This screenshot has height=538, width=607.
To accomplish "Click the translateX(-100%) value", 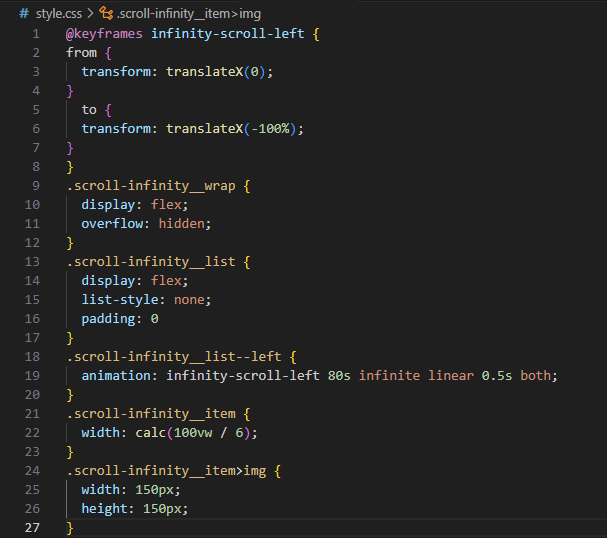I will [233, 128].
